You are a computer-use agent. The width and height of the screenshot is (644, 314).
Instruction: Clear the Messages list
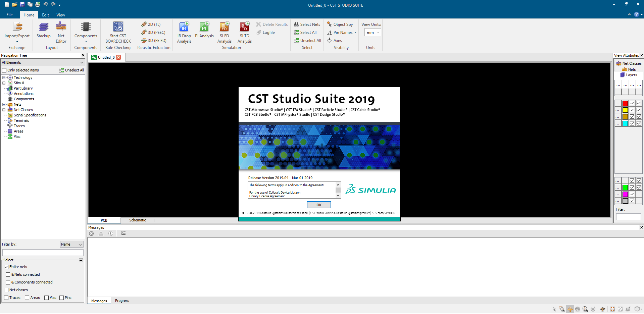tap(123, 233)
